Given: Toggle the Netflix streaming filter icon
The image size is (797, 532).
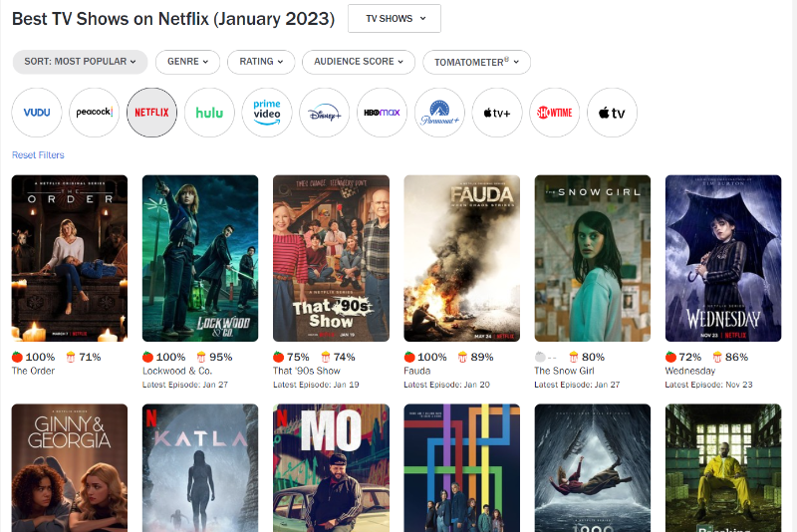Looking at the screenshot, I should (151, 113).
